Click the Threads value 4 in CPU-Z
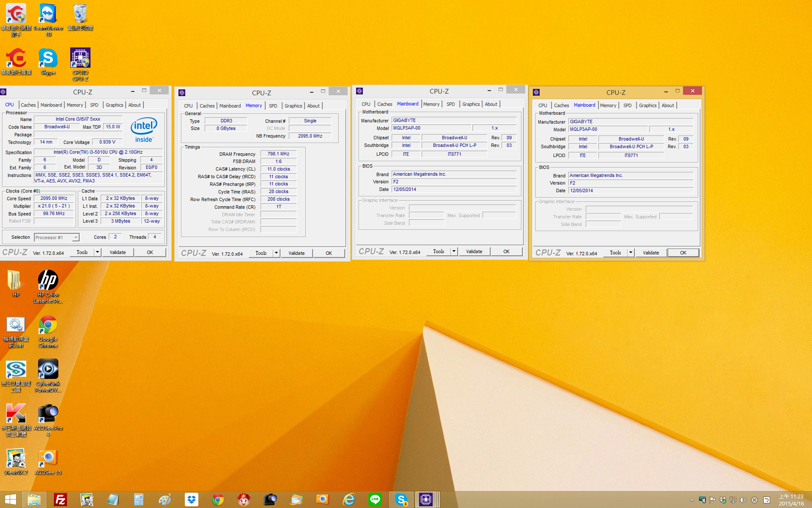The height and width of the screenshot is (508, 812). pos(155,237)
